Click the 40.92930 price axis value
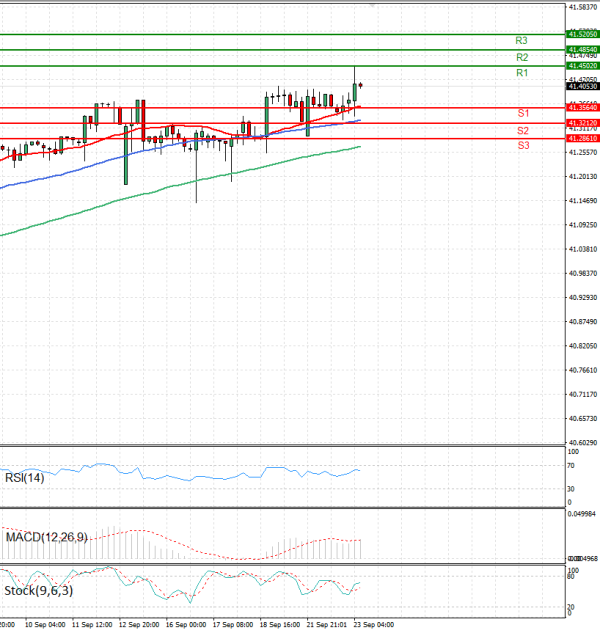Screen dimensions: 600x633 [x=583, y=298]
